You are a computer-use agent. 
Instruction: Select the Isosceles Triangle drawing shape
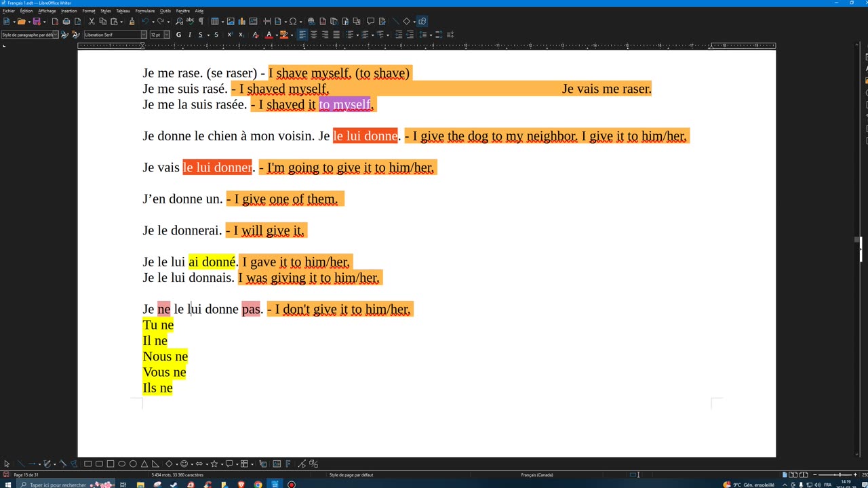coord(144,464)
